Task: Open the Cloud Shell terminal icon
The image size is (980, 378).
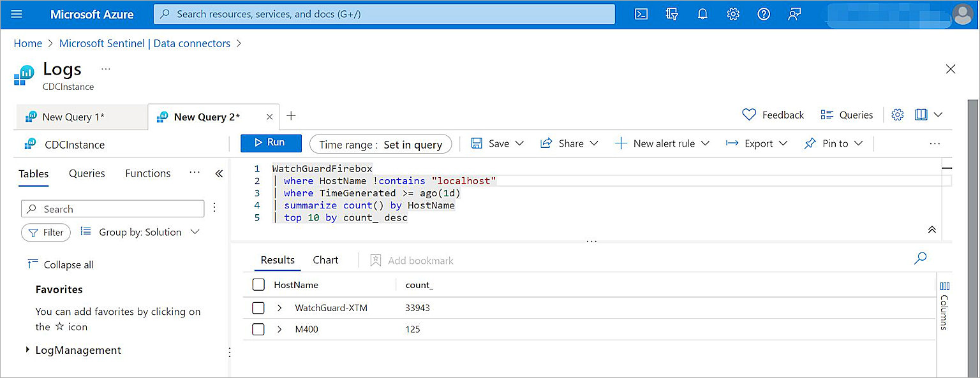Action: 641,13
